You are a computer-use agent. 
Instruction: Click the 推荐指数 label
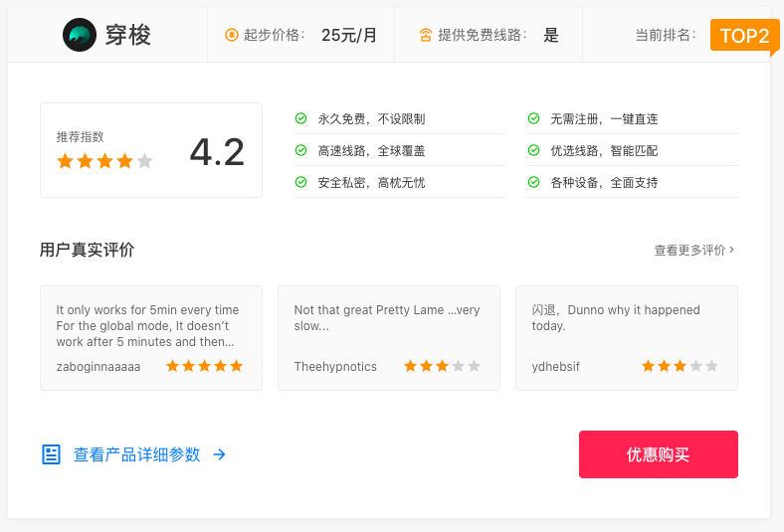coord(80,137)
